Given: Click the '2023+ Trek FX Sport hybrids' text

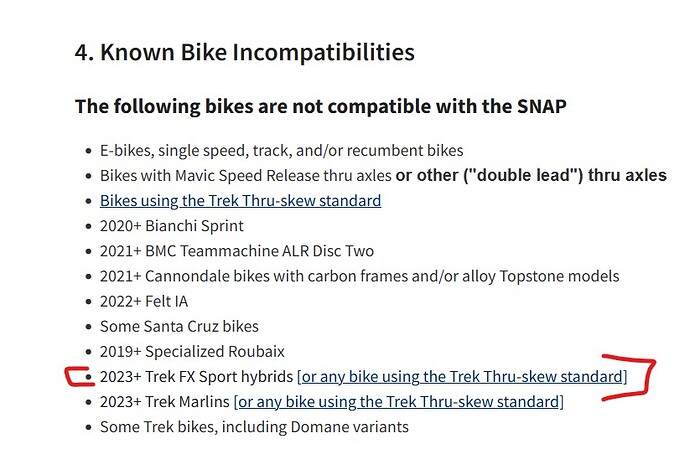Looking at the screenshot, I should coord(196,377).
